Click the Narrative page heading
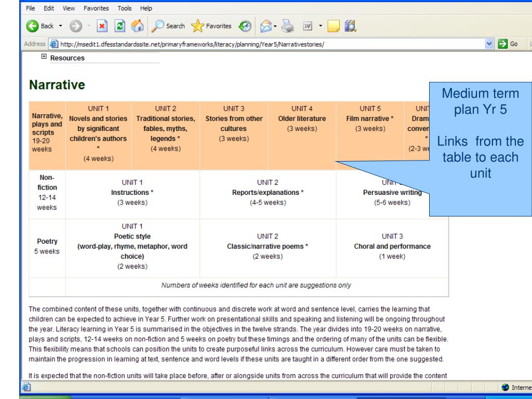This screenshot has width=532, height=399. (57, 85)
